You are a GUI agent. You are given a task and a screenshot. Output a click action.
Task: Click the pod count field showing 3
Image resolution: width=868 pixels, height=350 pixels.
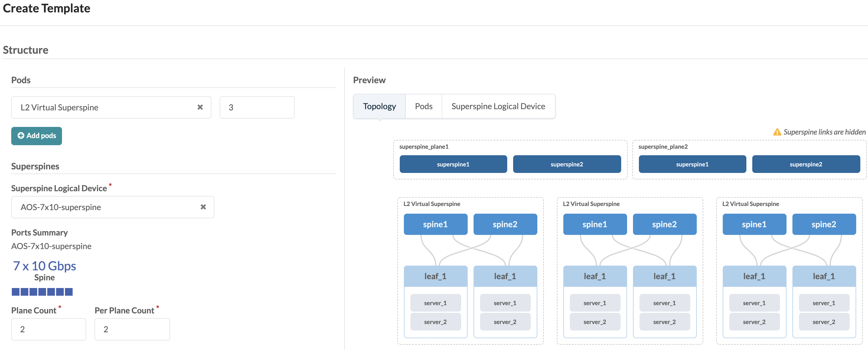[257, 107]
